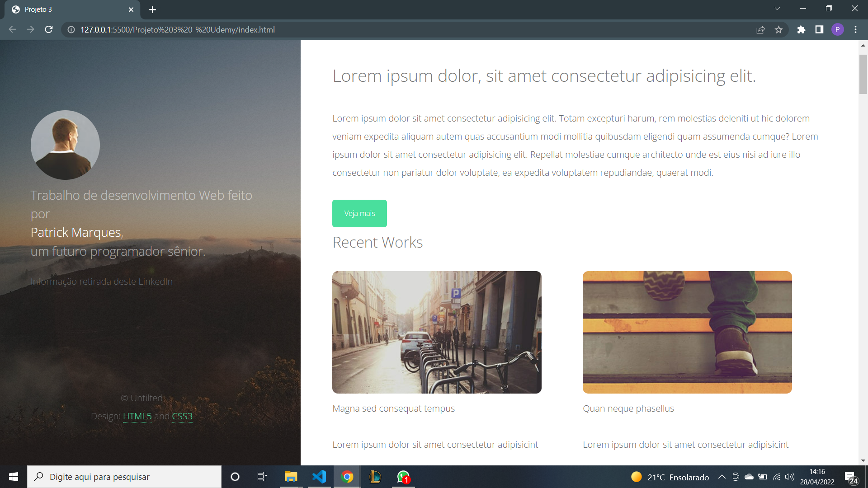The width and height of the screenshot is (868, 488).
Task: Open the Chrome three-dot menu
Action: tap(855, 30)
